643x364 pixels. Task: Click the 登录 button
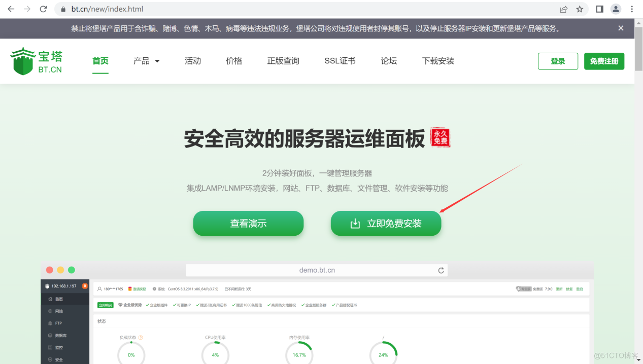click(x=558, y=61)
